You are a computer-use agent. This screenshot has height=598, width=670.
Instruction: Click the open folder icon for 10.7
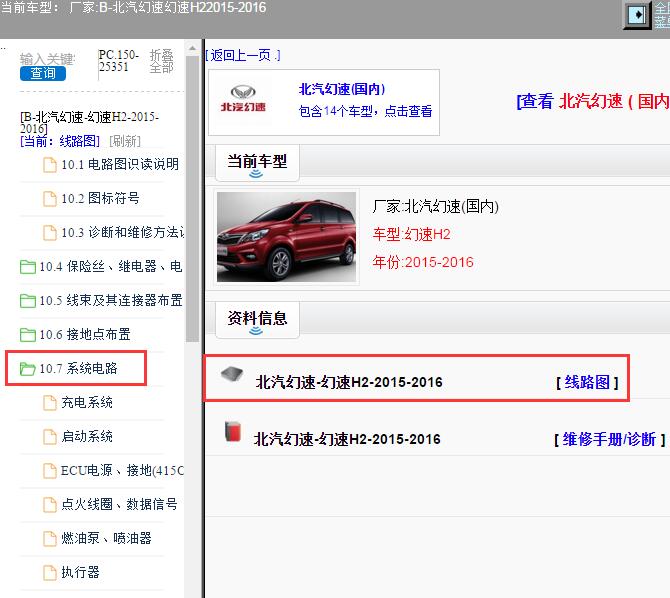[28, 369]
